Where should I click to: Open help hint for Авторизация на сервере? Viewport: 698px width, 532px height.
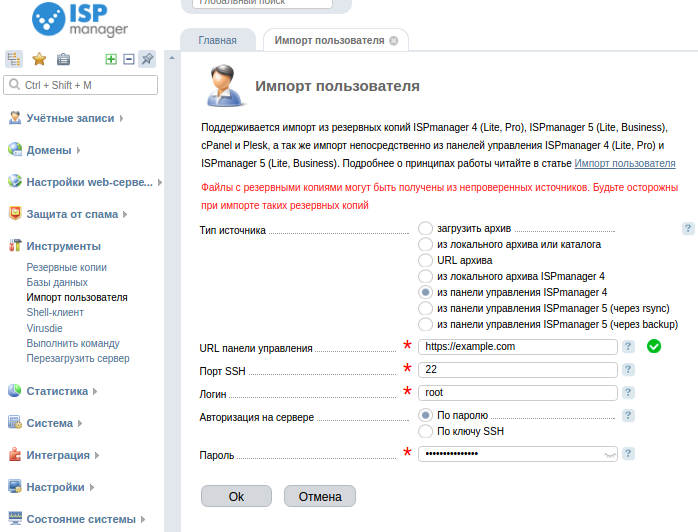pos(628,415)
